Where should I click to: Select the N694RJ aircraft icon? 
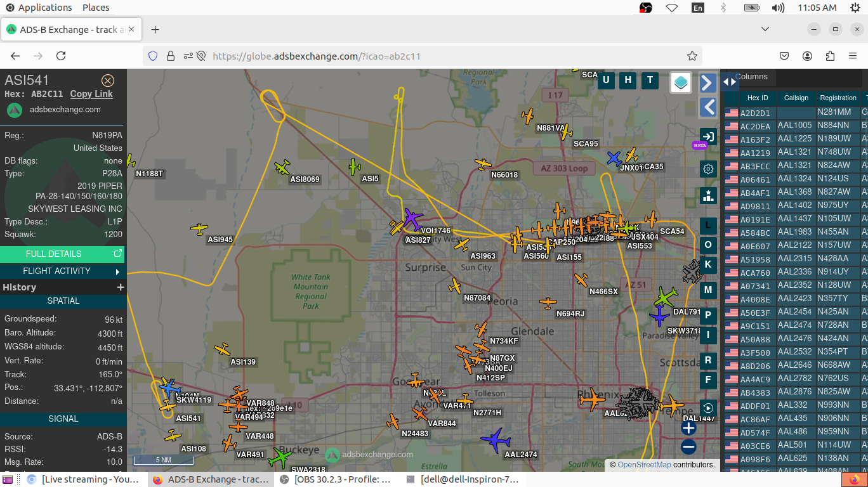tap(548, 303)
